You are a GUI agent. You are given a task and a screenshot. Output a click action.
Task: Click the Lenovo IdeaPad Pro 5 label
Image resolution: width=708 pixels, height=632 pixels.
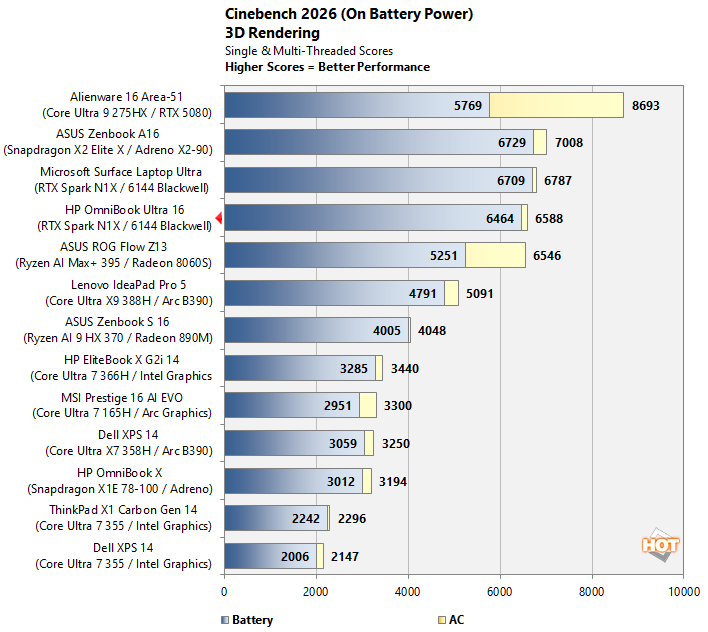129,293
